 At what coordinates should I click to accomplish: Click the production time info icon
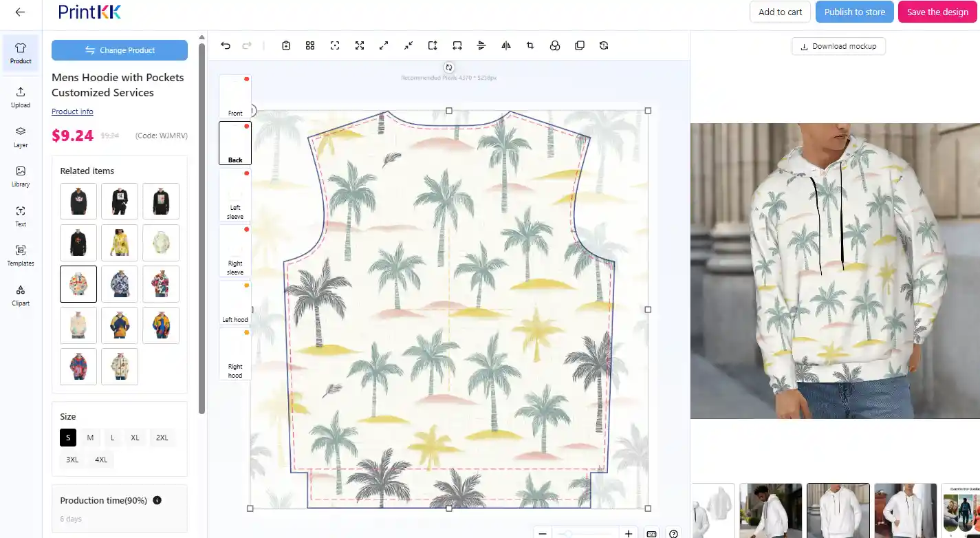[157, 500]
